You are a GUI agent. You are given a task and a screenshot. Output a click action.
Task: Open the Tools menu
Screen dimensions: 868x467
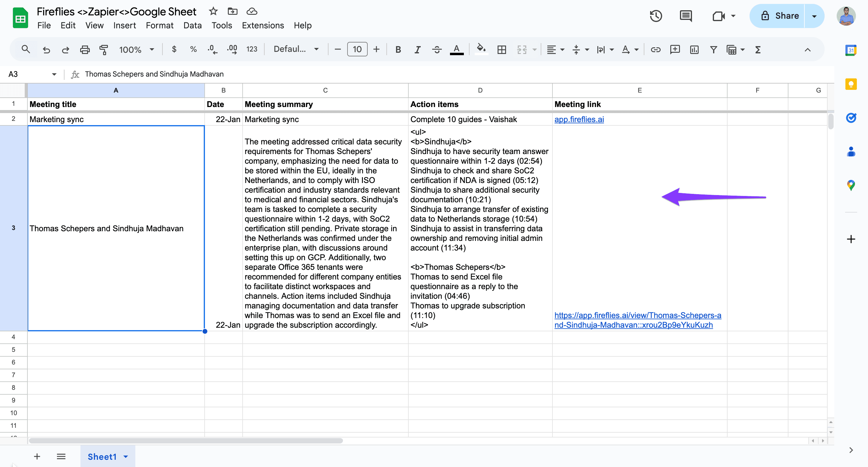pos(222,25)
